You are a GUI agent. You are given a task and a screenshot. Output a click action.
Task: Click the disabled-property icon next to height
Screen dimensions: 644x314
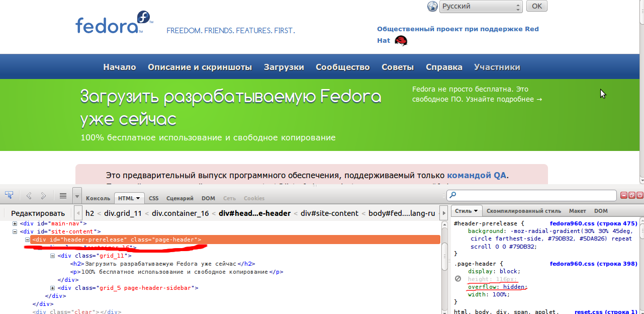click(x=457, y=279)
